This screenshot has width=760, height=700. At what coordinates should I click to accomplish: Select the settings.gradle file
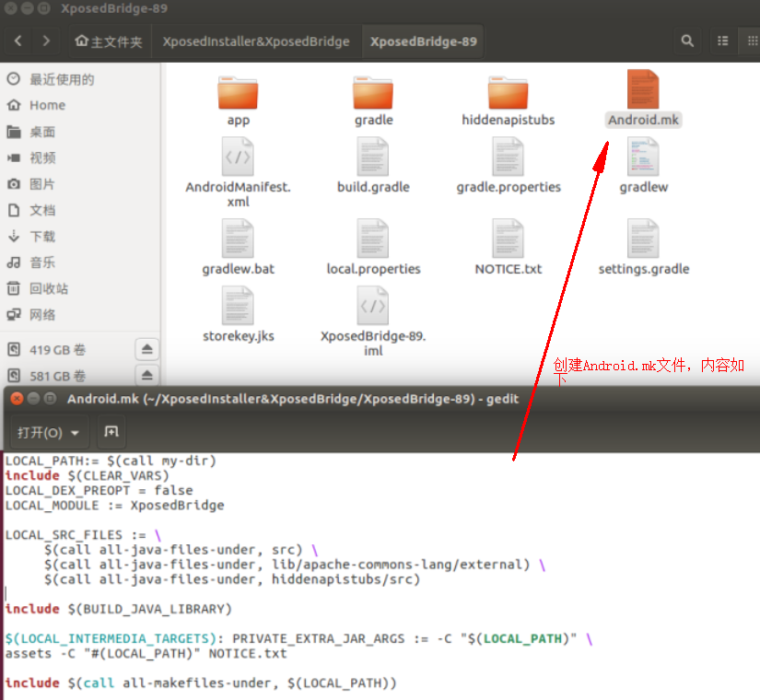(x=643, y=247)
